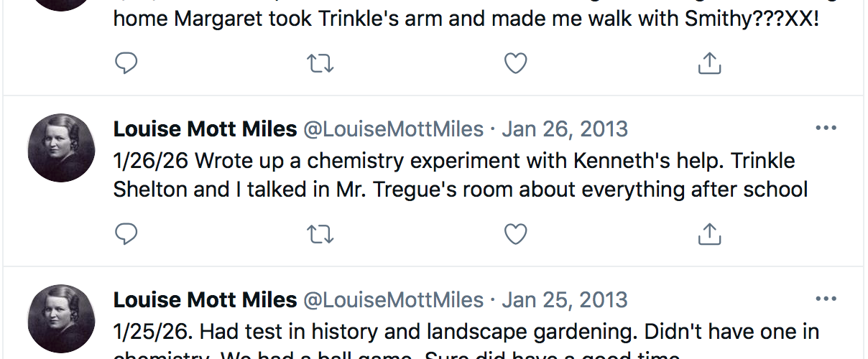Screen dimensions: 868x359
Task: Open the Jan 25, 2013 timestamp link
Action: pyautogui.click(x=565, y=300)
